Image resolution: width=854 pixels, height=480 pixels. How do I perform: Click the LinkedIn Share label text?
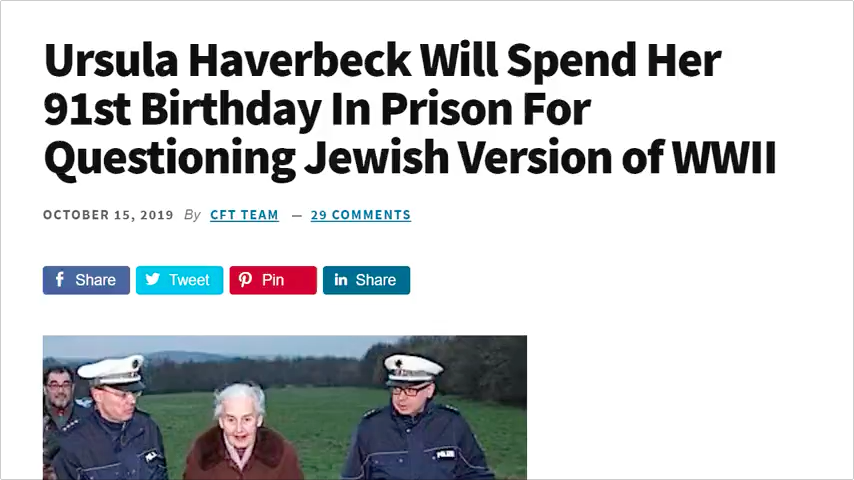click(x=376, y=280)
